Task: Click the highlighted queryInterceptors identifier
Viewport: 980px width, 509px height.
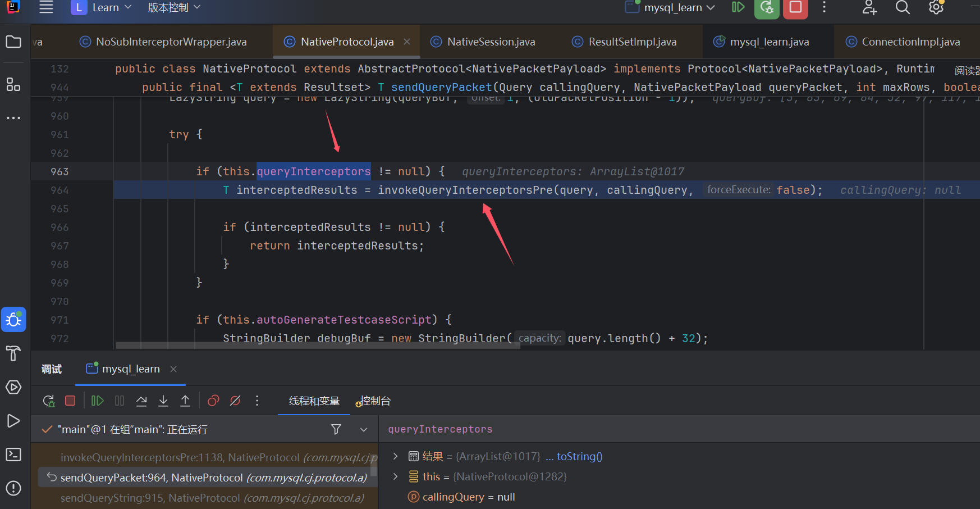Action: (314, 171)
